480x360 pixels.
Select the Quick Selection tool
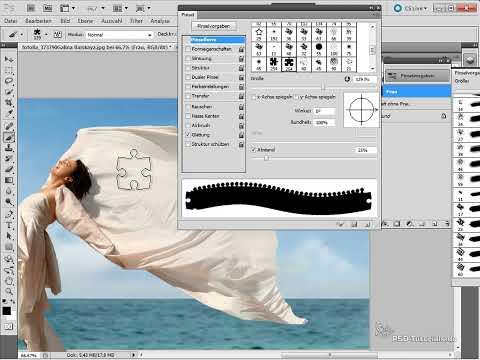[9, 92]
